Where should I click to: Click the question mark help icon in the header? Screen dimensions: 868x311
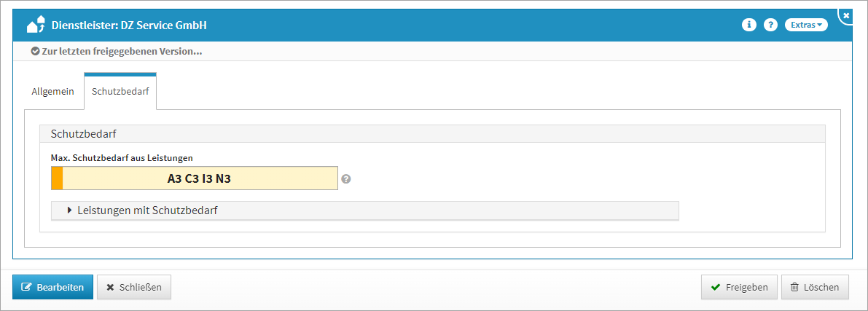(770, 25)
